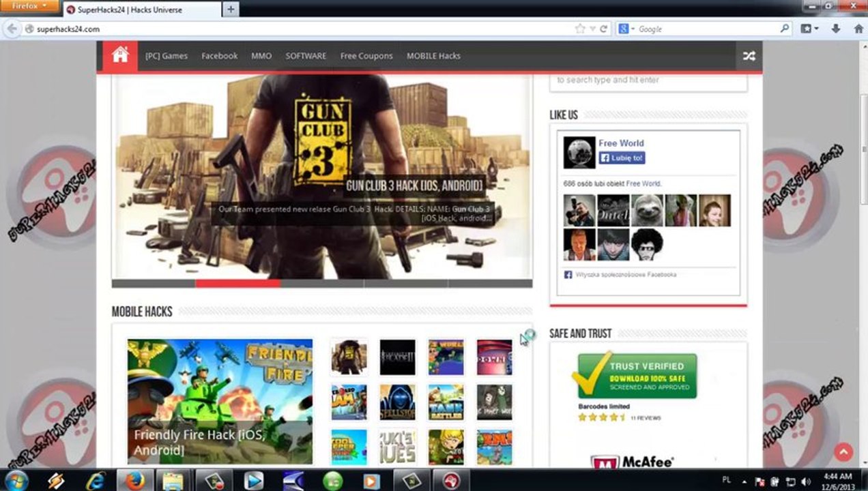Image resolution: width=868 pixels, height=491 pixels.
Task: Click the bookmark star icon in address bar
Action: click(x=580, y=29)
